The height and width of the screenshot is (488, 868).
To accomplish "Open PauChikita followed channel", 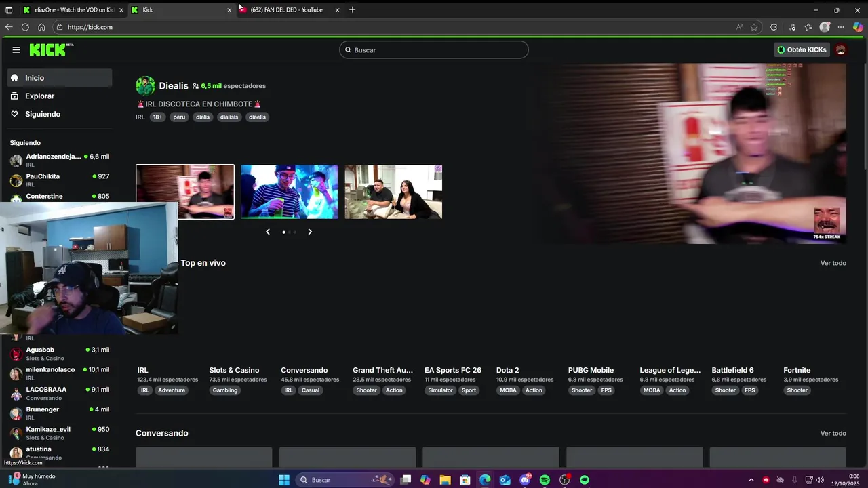I will tap(60, 180).
